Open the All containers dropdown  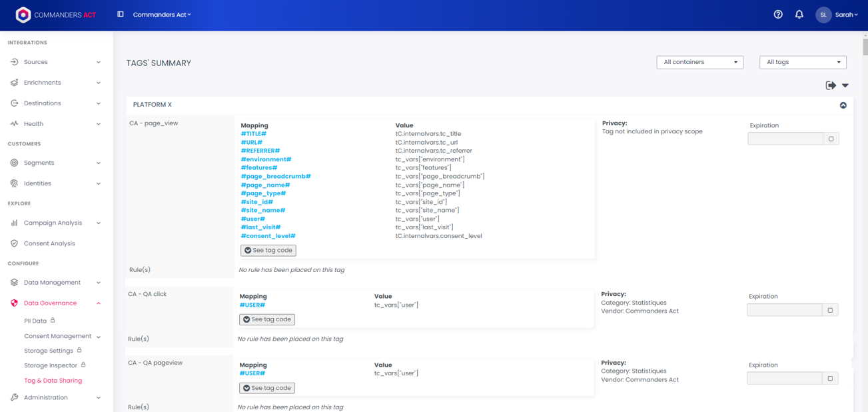pos(699,62)
